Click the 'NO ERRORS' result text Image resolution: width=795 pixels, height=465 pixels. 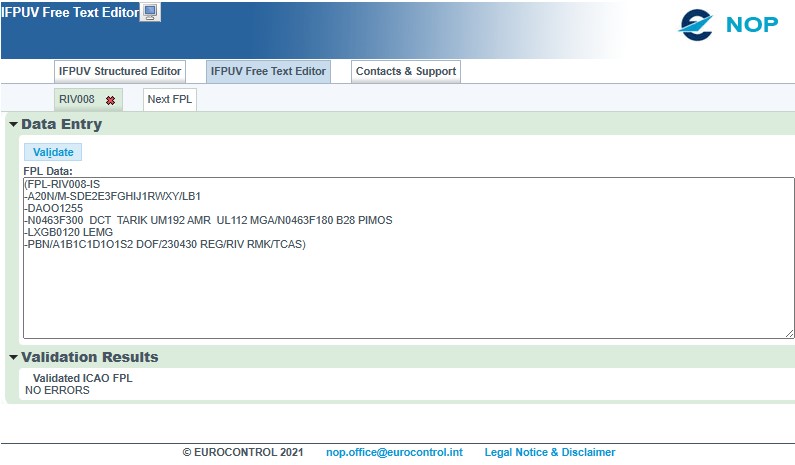coord(57,390)
